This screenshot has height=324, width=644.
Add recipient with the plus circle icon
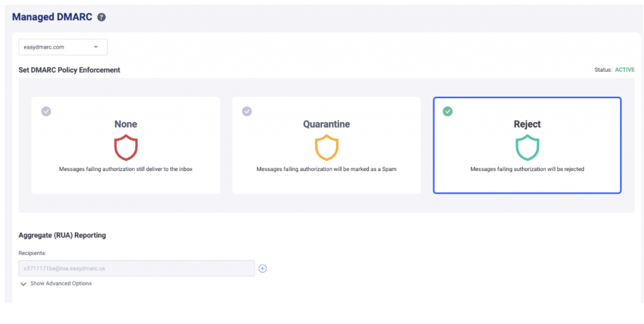pyautogui.click(x=263, y=269)
